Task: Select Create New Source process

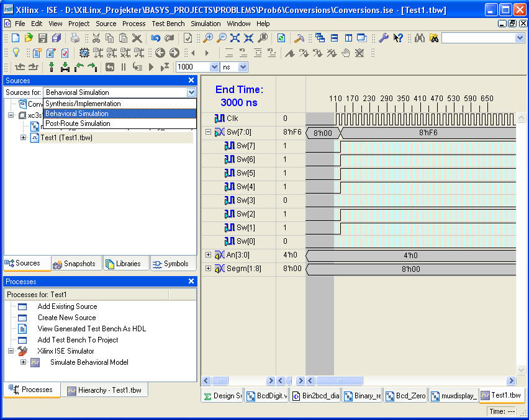Action: pyautogui.click(x=67, y=318)
